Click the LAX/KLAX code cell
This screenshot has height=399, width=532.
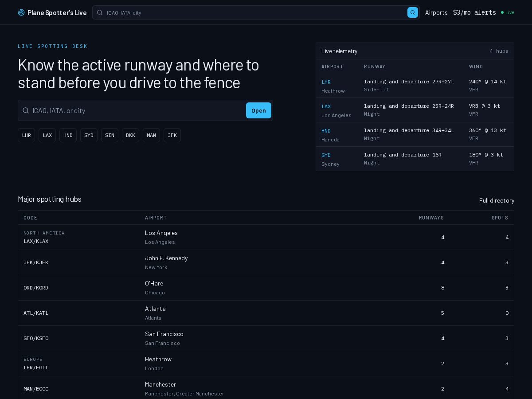36,241
